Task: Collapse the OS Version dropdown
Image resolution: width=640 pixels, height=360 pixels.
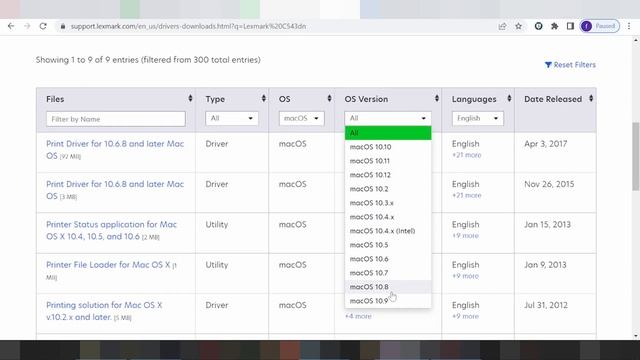Action: tap(388, 118)
